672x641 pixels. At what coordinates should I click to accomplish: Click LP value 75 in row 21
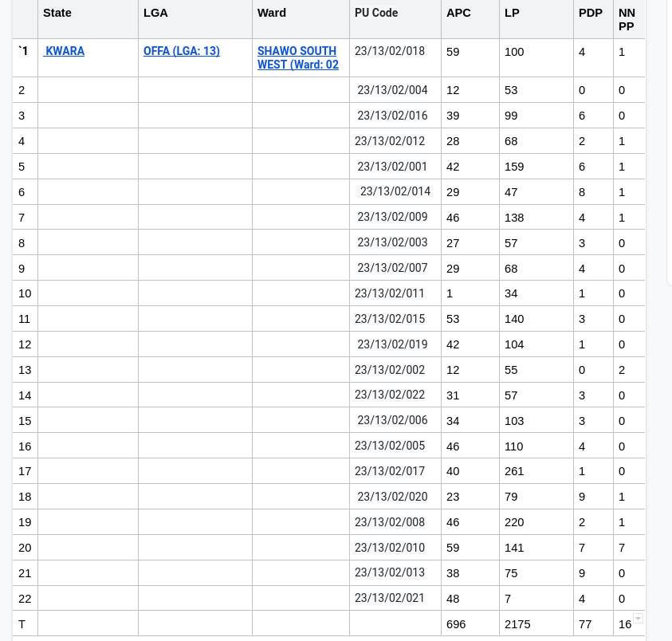point(511,573)
